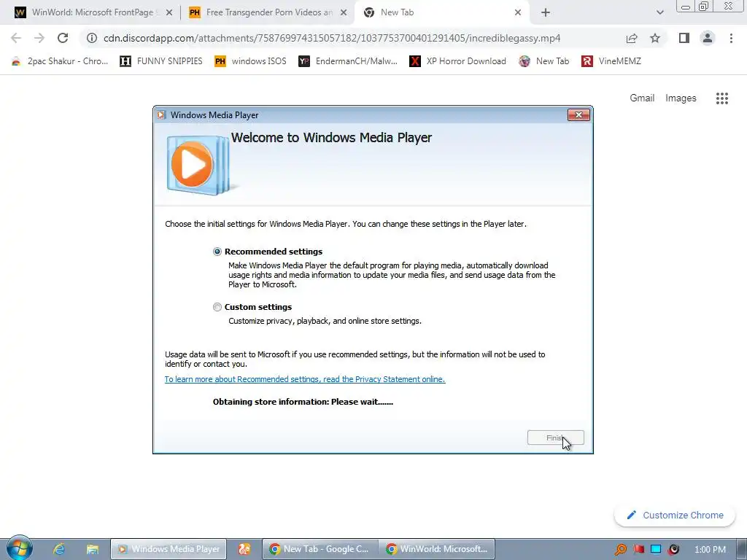View site information icon in address bar
The height and width of the screenshot is (560, 747).
click(x=91, y=38)
